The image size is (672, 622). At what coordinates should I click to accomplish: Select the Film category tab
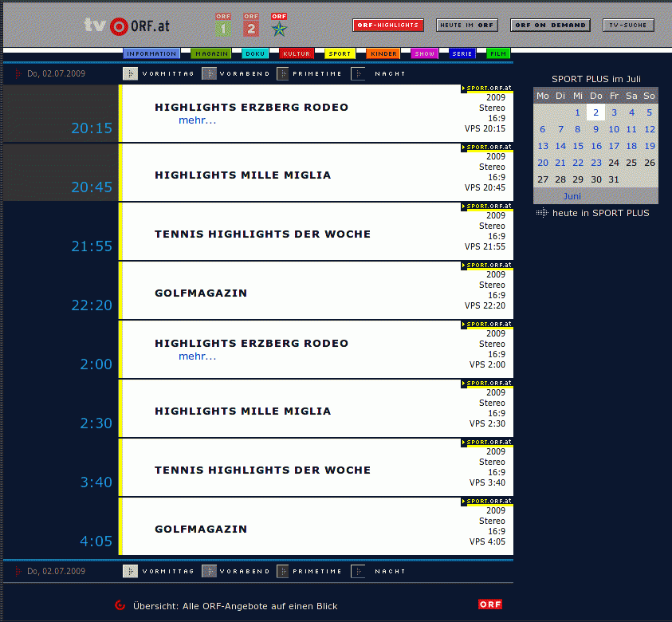coord(498,53)
